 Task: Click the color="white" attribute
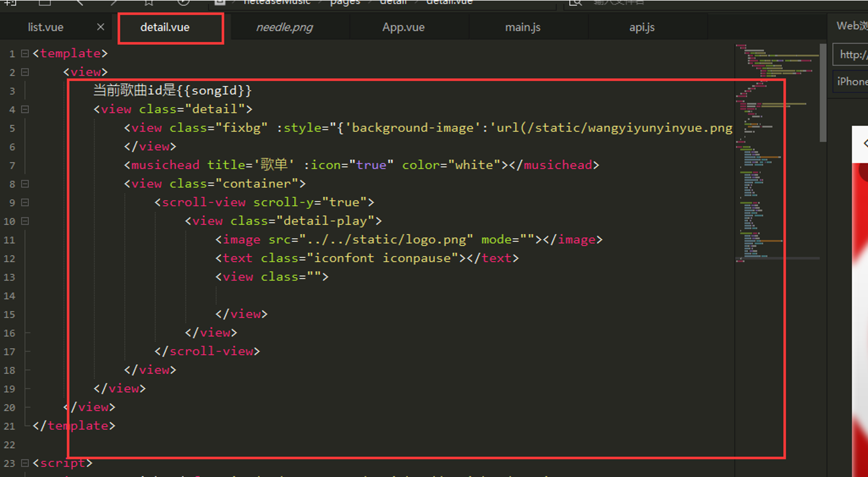(451, 165)
